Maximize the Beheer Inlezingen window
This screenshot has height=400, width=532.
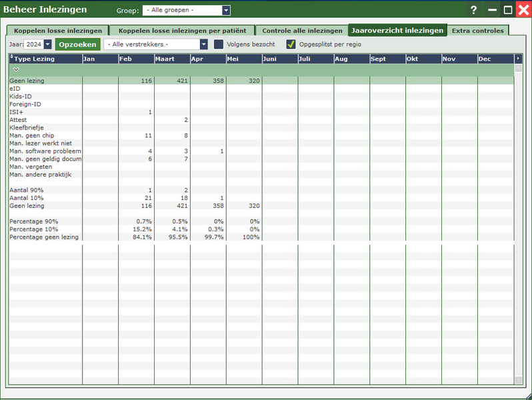tap(508, 10)
